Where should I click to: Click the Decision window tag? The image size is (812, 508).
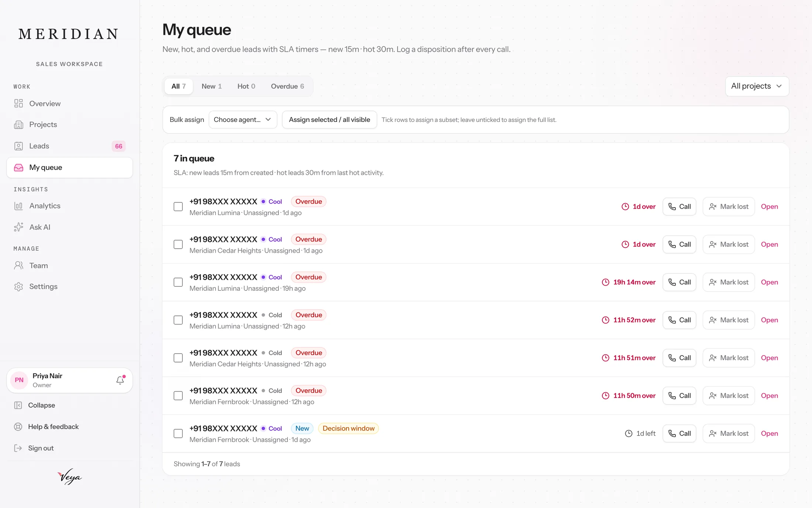(348, 428)
